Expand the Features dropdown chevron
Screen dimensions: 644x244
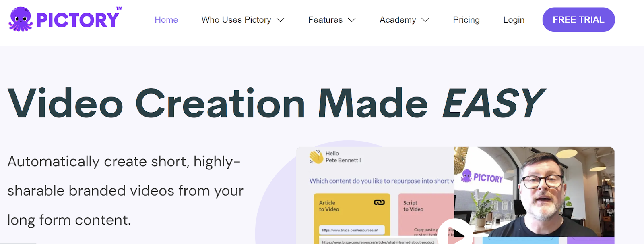[352, 20]
